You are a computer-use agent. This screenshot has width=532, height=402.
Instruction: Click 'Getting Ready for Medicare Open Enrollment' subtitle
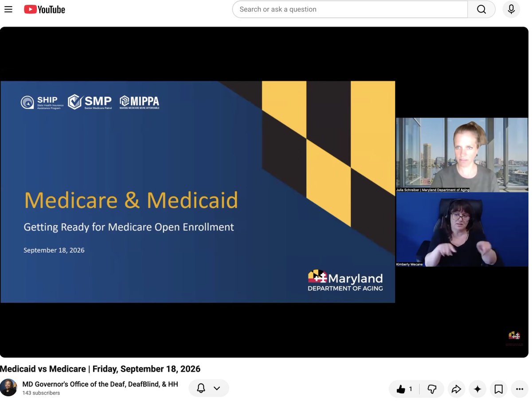129,227
